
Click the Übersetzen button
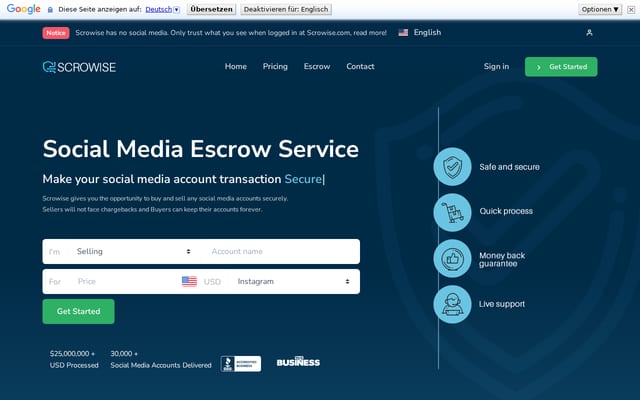click(x=211, y=9)
